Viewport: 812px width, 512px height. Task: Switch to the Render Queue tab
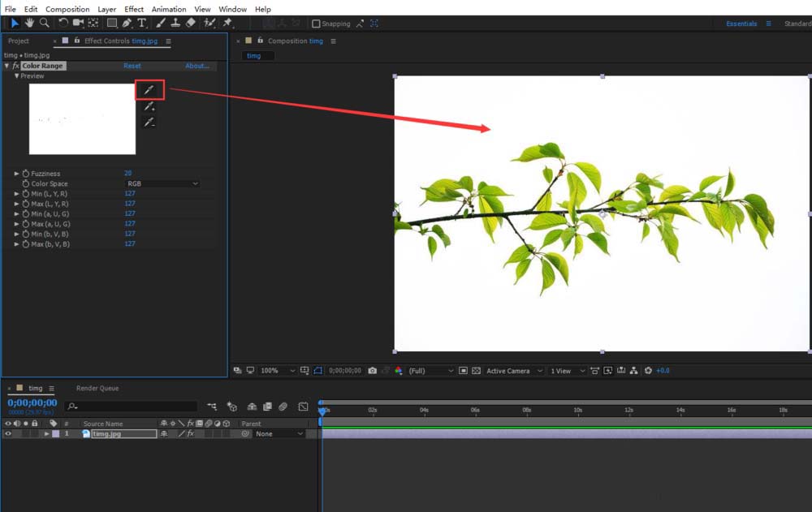97,389
